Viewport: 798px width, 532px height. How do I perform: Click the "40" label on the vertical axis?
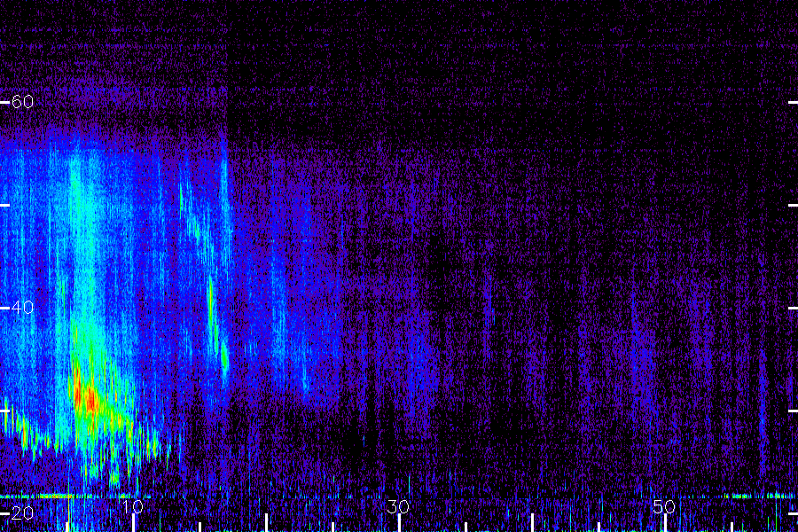[22, 308]
